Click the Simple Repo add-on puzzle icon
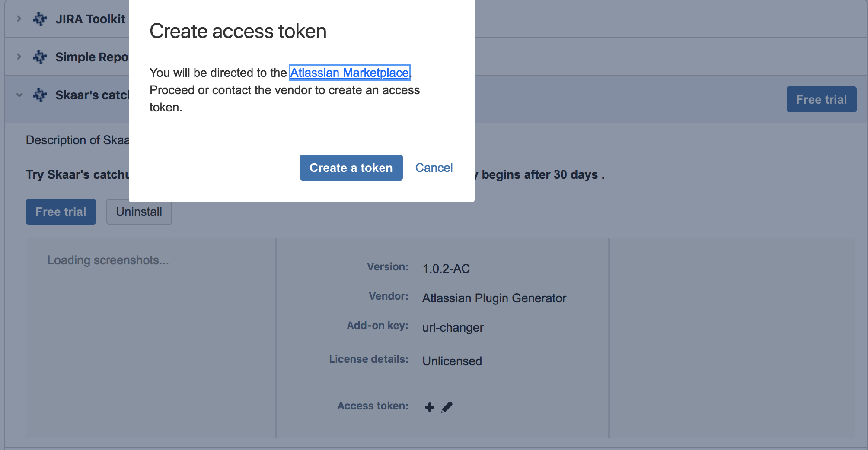The height and width of the screenshot is (450, 868). click(40, 57)
